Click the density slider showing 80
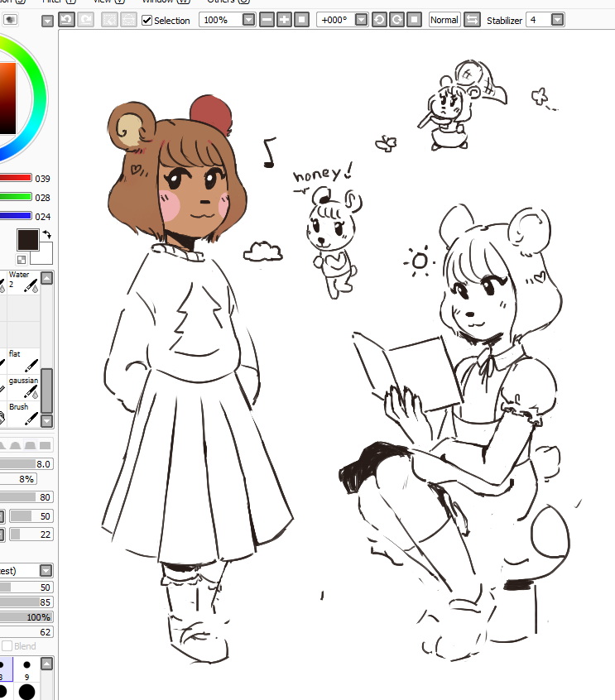 26,497
